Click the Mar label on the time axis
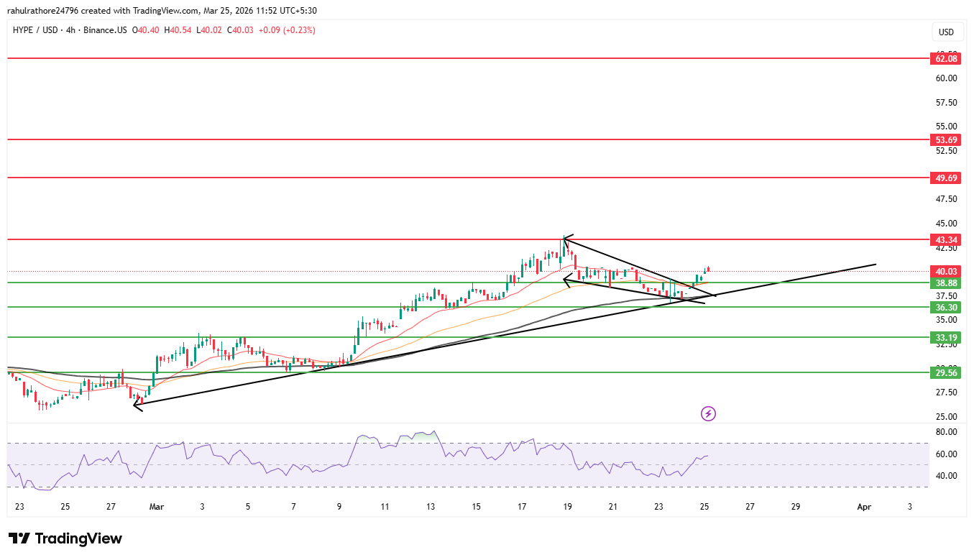This screenshot has height=560, width=974. (x=157, y=507)
